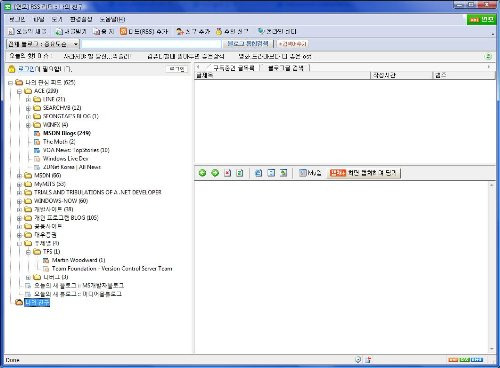Expand the WINDOWS-NOW folder
The width and height of the screenshot is (500, 368).
tap(19, 201)
